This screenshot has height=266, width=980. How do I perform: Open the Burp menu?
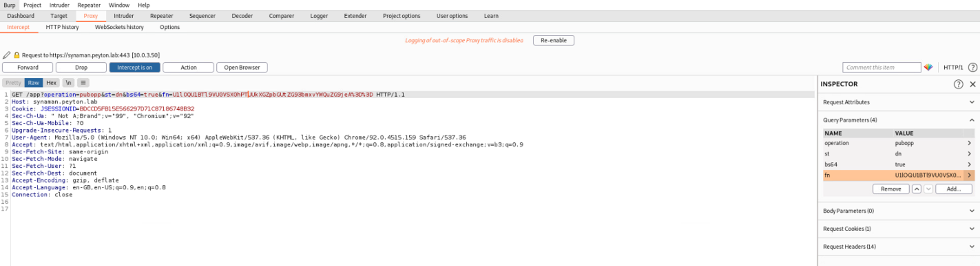point(9,5)
